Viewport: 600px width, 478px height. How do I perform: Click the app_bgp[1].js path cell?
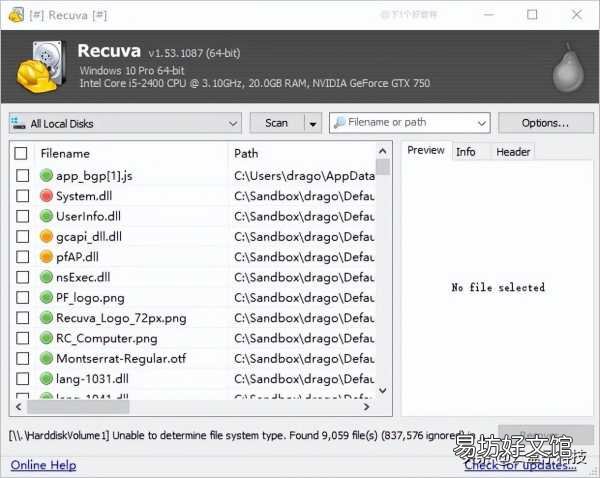pos(304,176)
